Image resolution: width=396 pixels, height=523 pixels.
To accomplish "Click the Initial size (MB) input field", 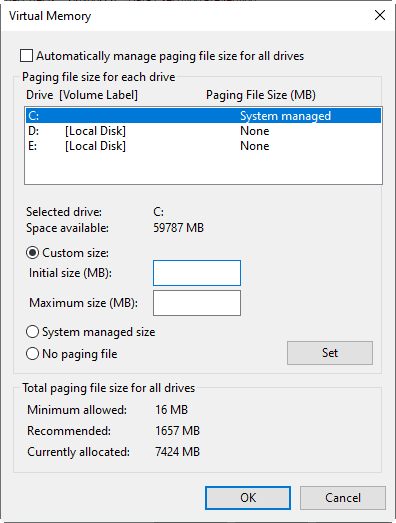I will [197, 273].
